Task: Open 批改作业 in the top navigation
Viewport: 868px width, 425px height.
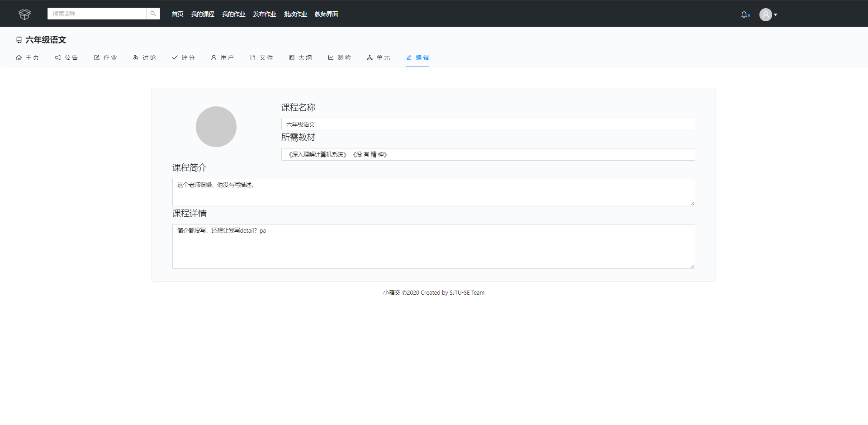Action: [x=295, y=14]
